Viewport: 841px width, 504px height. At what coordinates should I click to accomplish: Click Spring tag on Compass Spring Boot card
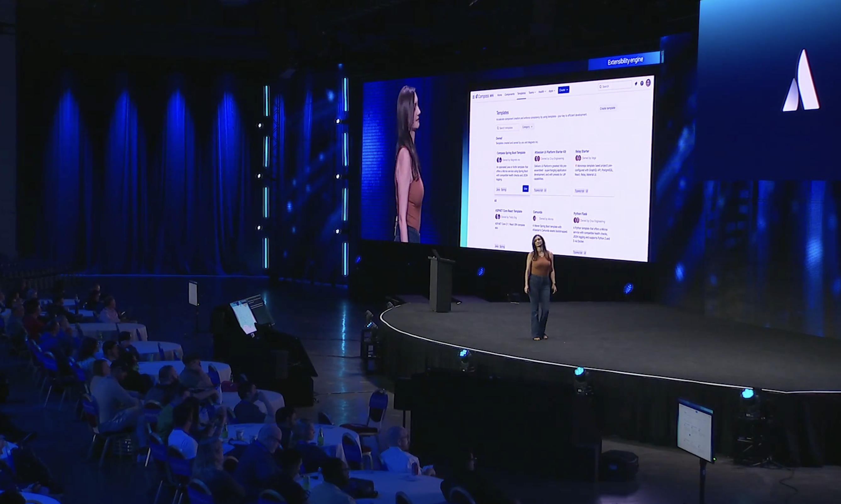[x=504, y=190]
